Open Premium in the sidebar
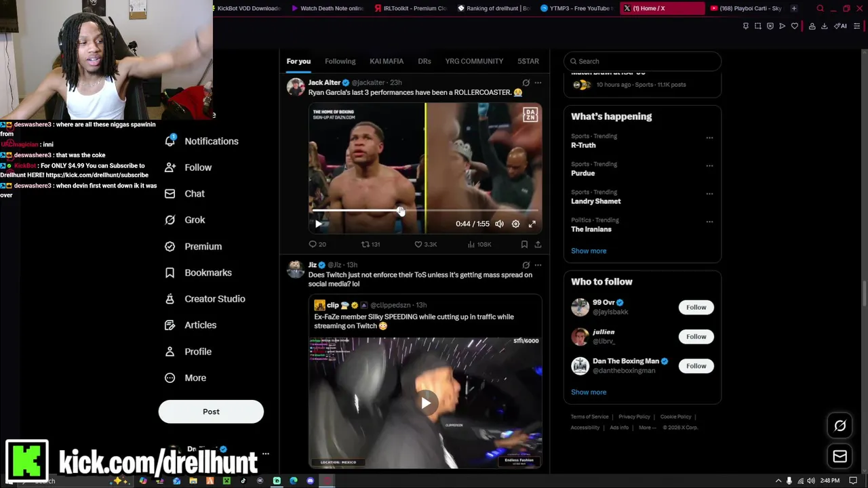Viewport: 868px width, 488px height. [x=194, y=246]
